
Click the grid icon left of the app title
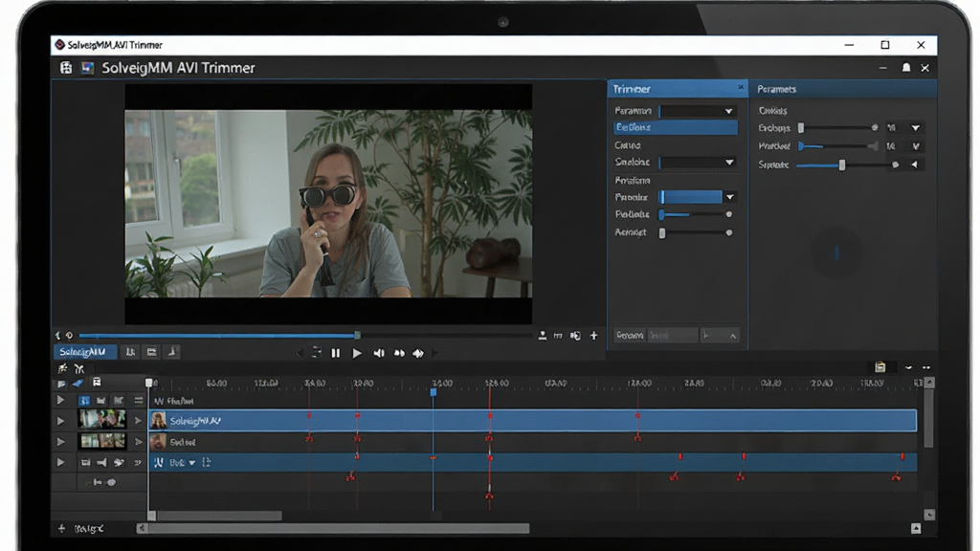click(66, 68)
